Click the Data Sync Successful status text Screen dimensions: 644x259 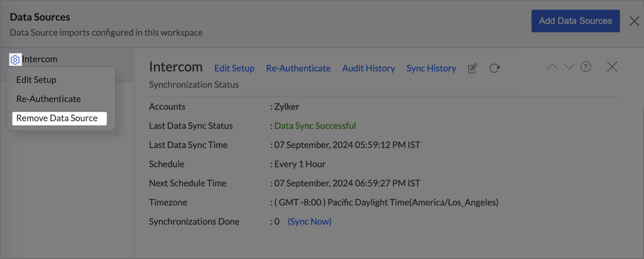click(x=315, y=126)
